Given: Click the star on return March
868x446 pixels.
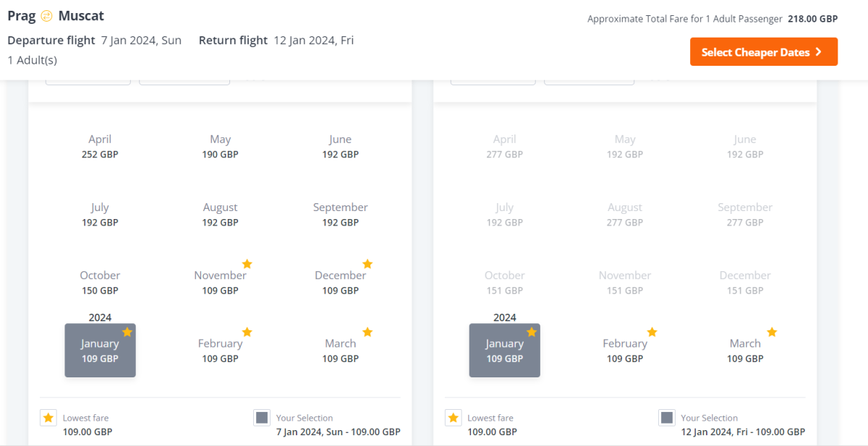Looking at the screenshot, I should click(x=772, y=332).
